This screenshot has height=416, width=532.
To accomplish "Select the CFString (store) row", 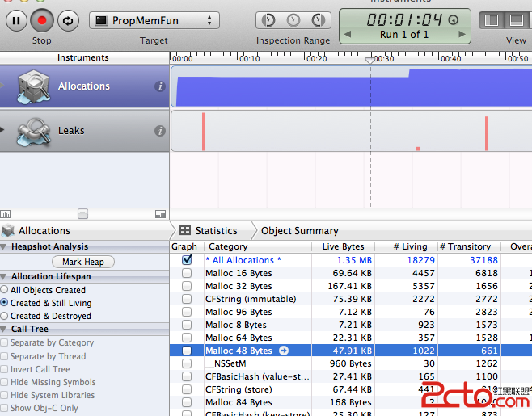I will point(351,389).
